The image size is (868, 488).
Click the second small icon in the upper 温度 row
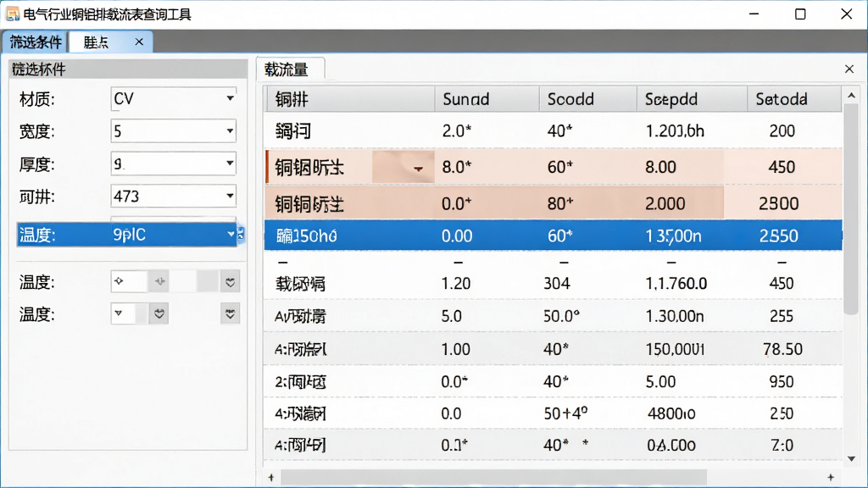160,281
